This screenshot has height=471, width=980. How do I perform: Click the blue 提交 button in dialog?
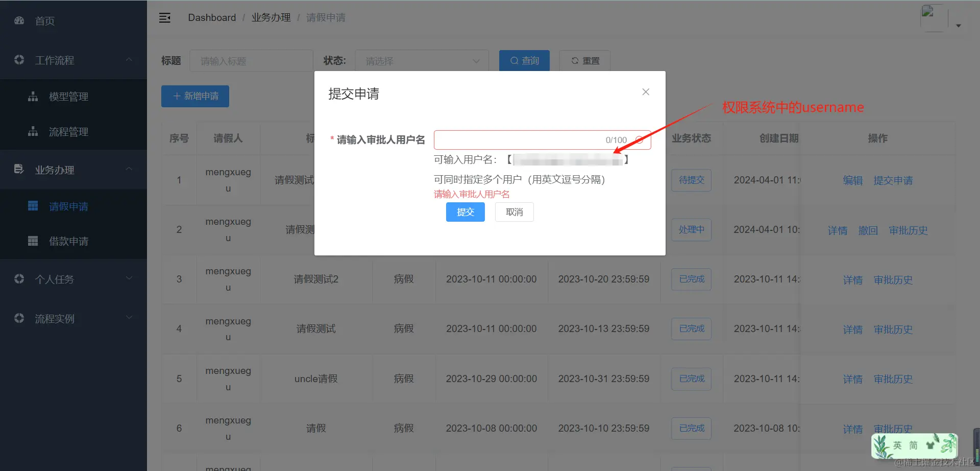(x=465, y=212)
